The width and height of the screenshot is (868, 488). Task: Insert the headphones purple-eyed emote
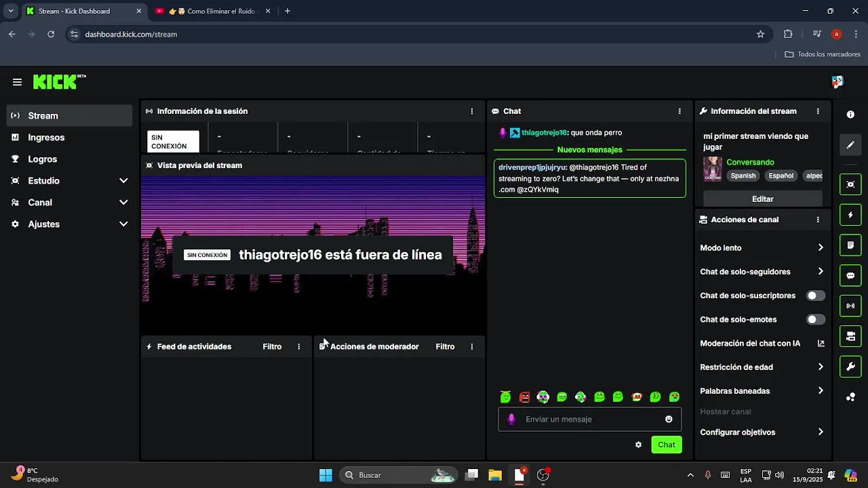point(542,397)
